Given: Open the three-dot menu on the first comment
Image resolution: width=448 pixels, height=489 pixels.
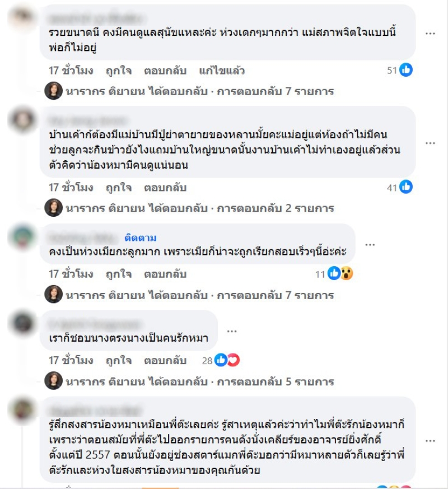Looking at the screenshot, I should click(430, 34).
